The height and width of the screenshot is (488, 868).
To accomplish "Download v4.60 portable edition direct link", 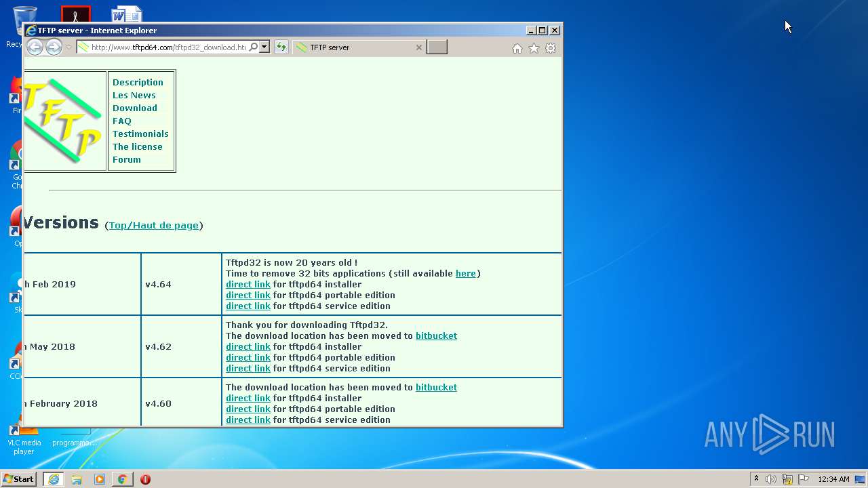I will click(x=248, y=409).
